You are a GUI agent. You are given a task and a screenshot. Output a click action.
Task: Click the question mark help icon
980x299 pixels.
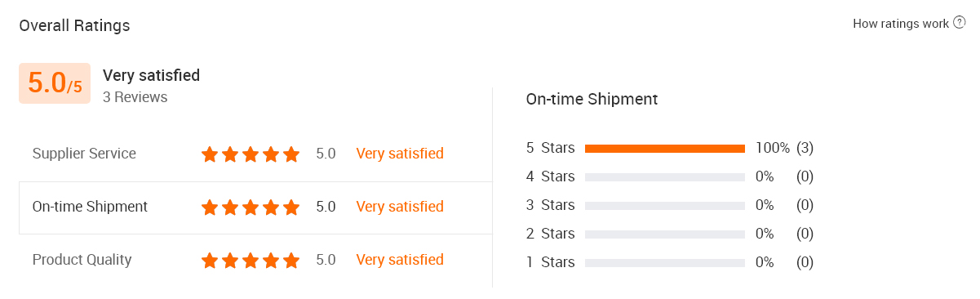[x=960, y=23]
